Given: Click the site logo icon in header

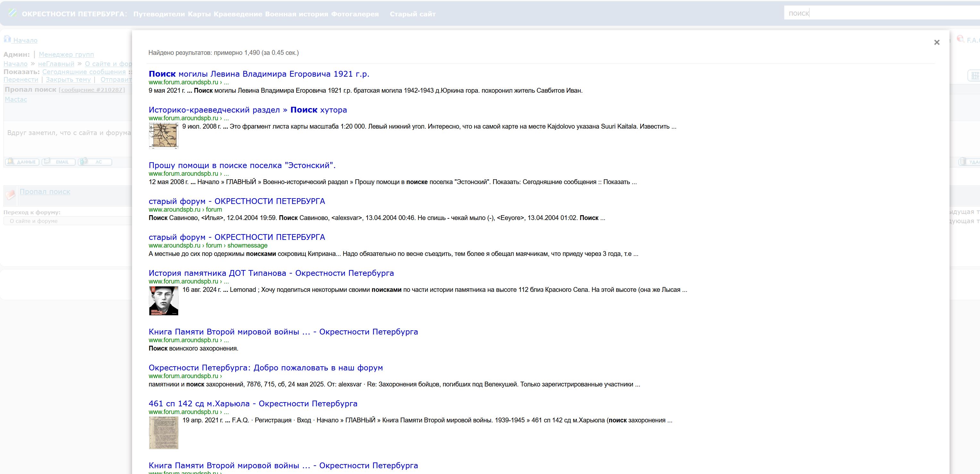Looking at the screenshot, I should [x=12, y=13].
